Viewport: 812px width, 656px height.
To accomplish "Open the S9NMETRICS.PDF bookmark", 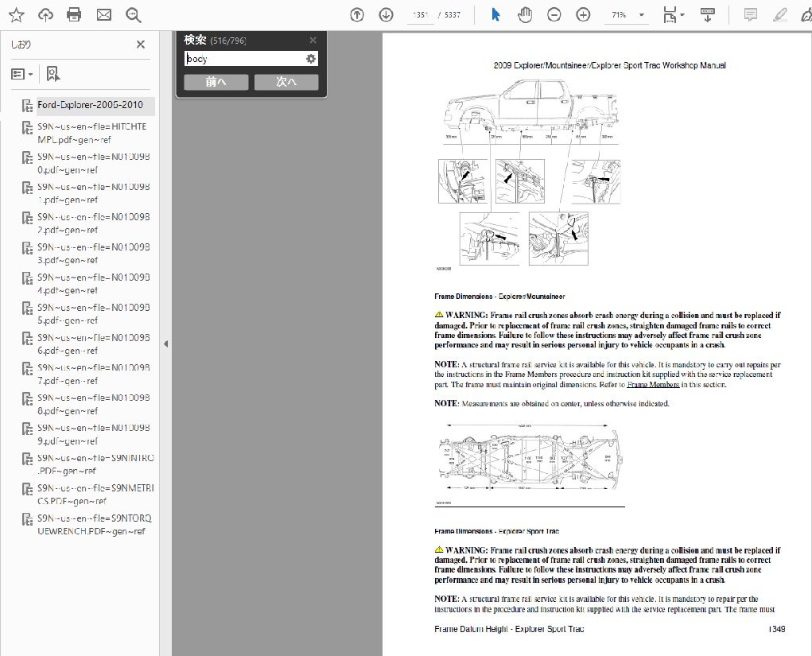I will [x=95, y=495].
